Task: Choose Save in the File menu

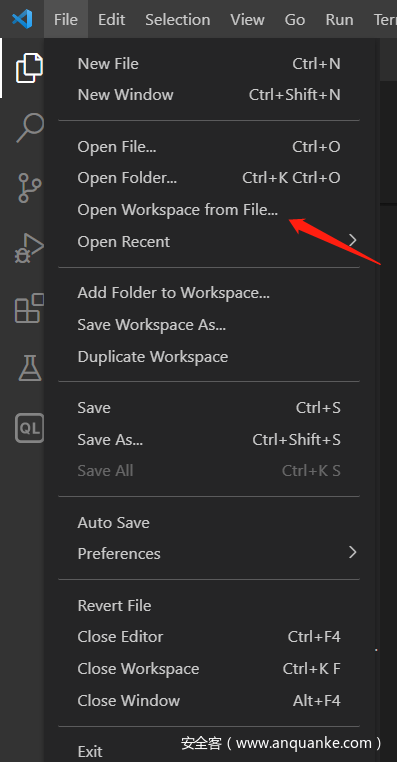Action: pyautogui.click(x=209, y=408)
